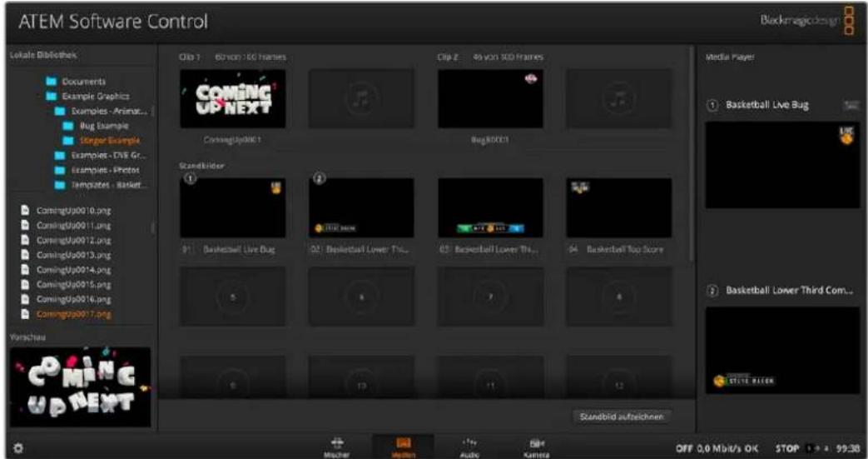The width and height of the screenshot is (868, 459).
Task: Select empty still slot 7
Action: coord(490,297)
